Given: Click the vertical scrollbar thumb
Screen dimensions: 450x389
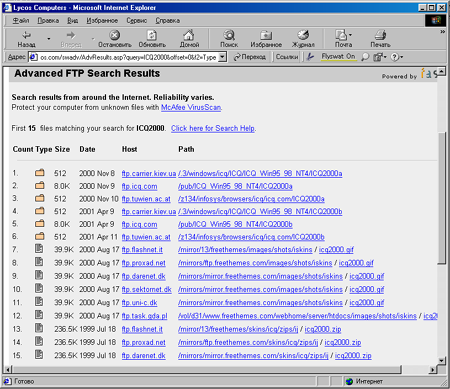Looking at the screenshot, I should tap(442, 197).
